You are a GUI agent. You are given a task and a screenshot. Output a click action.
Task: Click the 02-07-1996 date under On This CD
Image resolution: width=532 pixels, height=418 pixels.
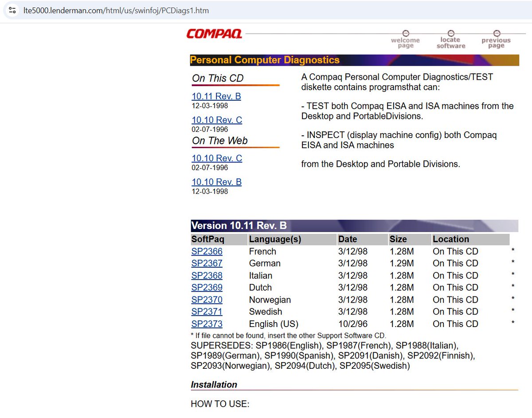pos(210,130)
